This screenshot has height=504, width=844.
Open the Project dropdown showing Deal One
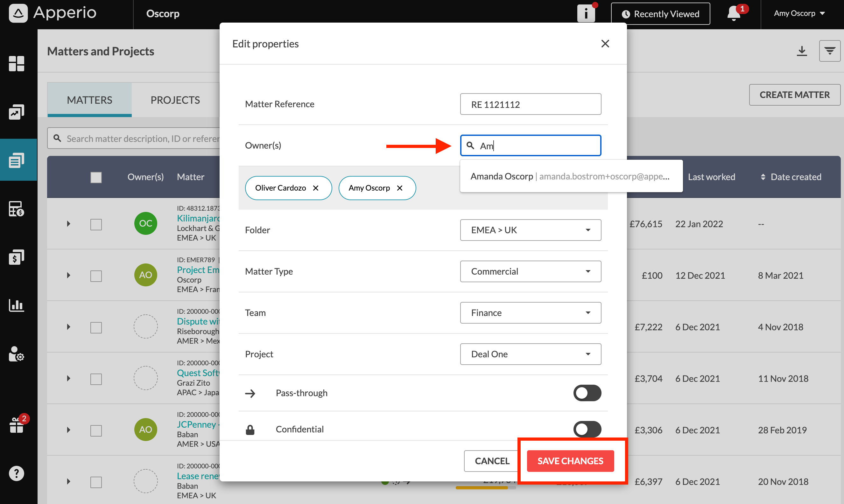click(531, 354)
